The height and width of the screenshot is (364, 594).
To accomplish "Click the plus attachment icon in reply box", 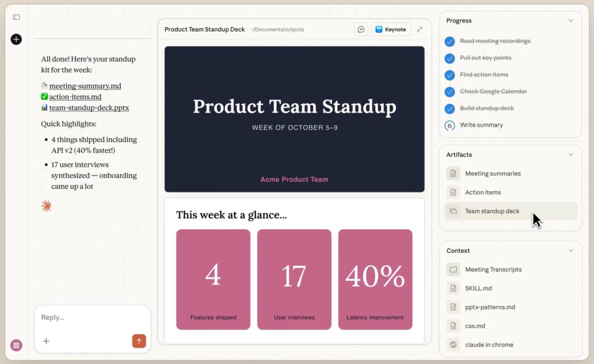I will click(46, 341).
